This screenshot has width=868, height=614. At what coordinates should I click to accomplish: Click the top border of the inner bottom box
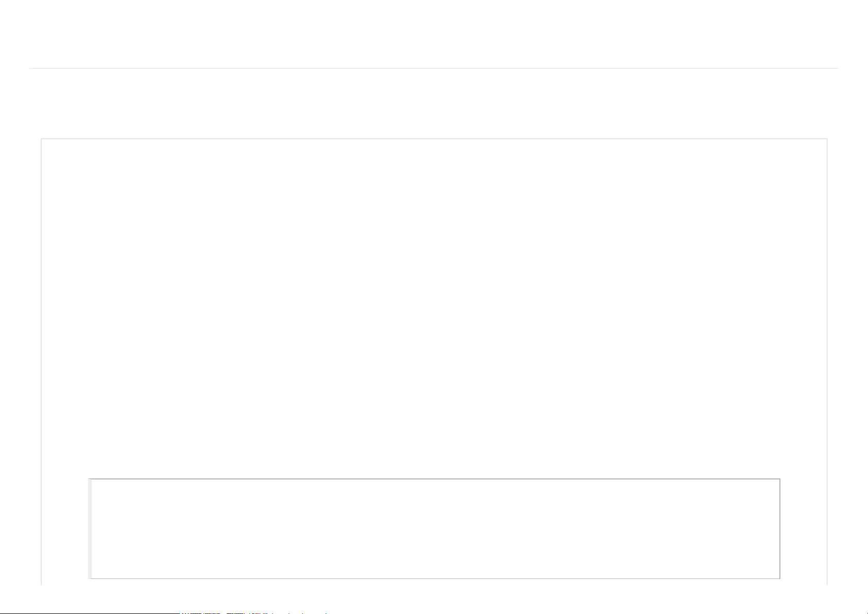click(x=435, y=479)
